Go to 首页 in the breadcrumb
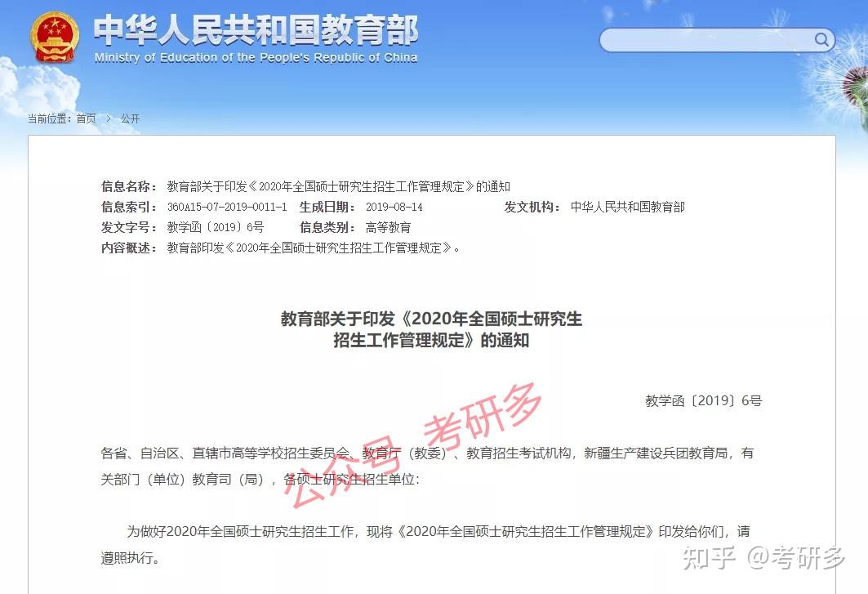The width and height of the screenshot is (868, 594). pyautogui.click(x=86, y=118)
